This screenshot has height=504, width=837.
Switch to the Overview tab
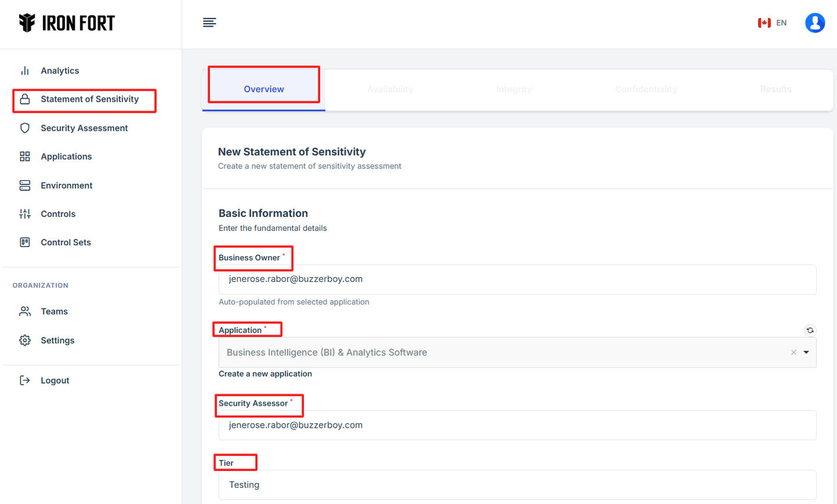click(264, 89)
